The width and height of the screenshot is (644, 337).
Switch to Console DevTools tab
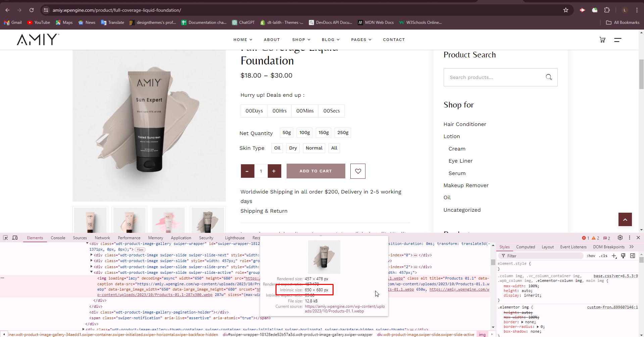(58, 238)
